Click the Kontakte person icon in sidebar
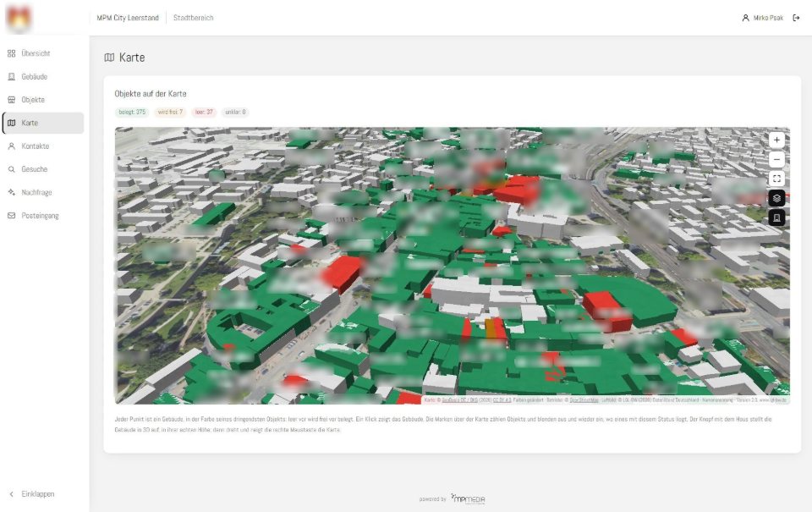 [11, 146]
